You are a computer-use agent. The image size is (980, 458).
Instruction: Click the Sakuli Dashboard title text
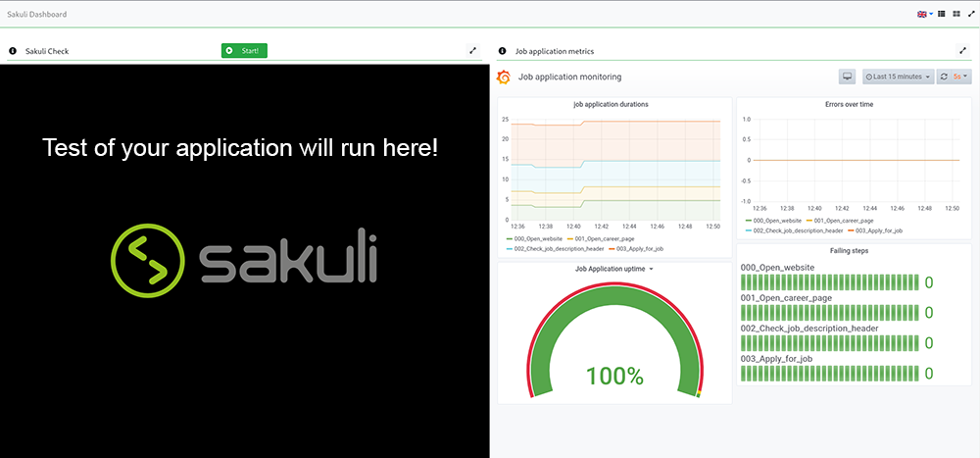click(37, 14)
